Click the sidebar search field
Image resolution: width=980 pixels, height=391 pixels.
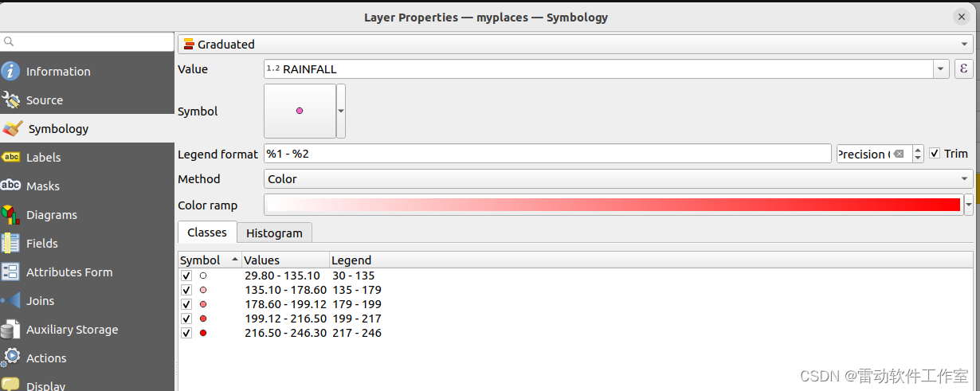[87, 41]
